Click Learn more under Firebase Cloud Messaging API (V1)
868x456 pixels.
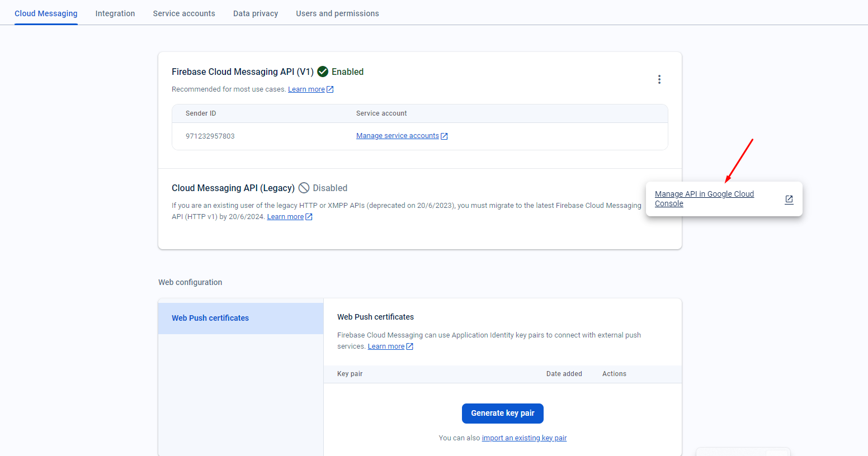306,89
